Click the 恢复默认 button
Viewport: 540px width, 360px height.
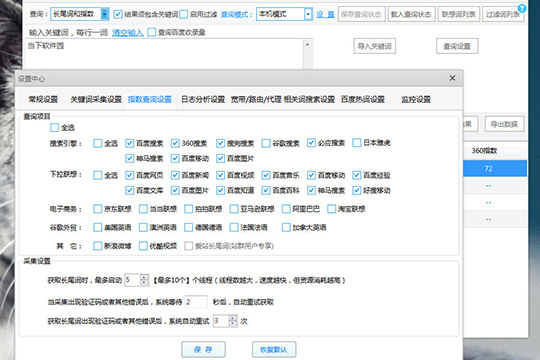274,349
